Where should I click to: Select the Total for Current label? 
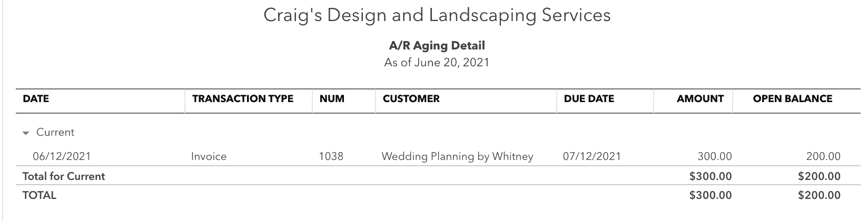(x=64, y=176)
